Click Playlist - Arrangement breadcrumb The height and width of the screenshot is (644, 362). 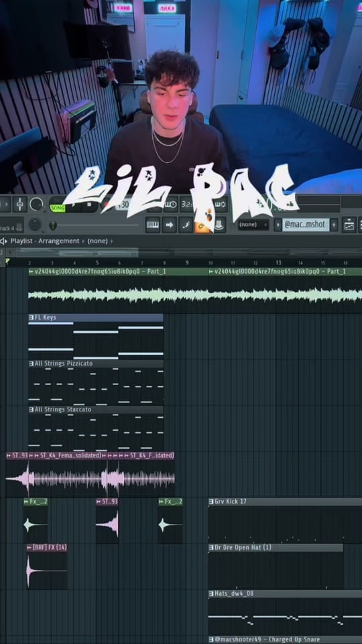pos(45,241)
